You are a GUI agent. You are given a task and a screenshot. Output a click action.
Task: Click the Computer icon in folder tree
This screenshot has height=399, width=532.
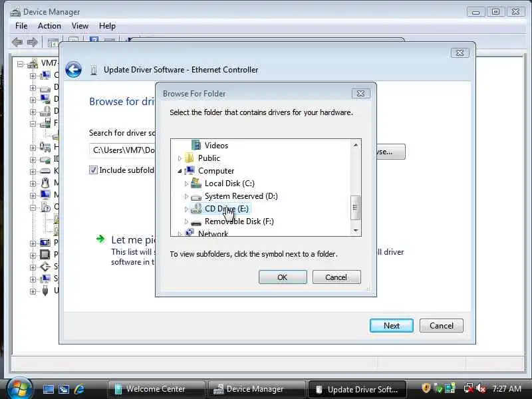point(190,170)
